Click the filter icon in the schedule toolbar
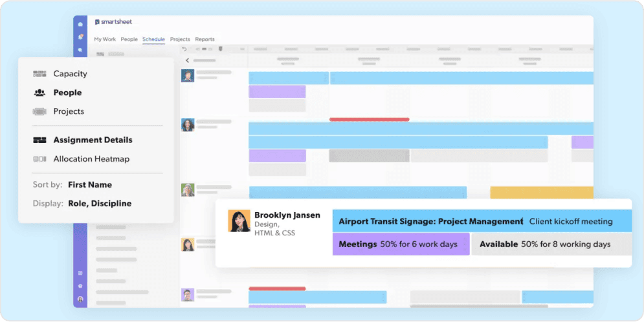 [x=221, y=49]
